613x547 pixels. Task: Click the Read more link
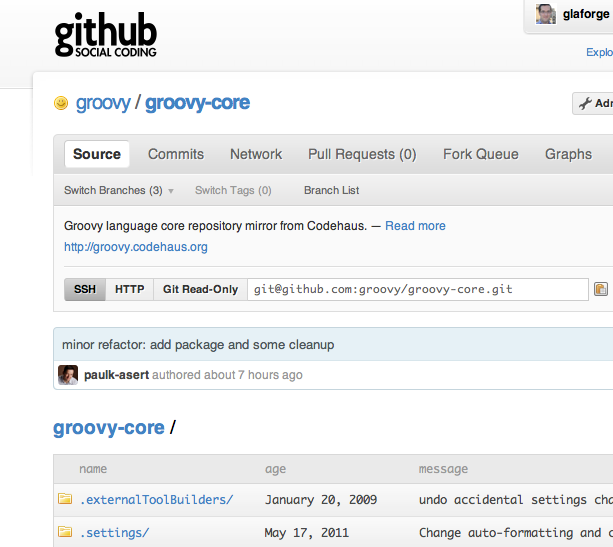(415, 226)
